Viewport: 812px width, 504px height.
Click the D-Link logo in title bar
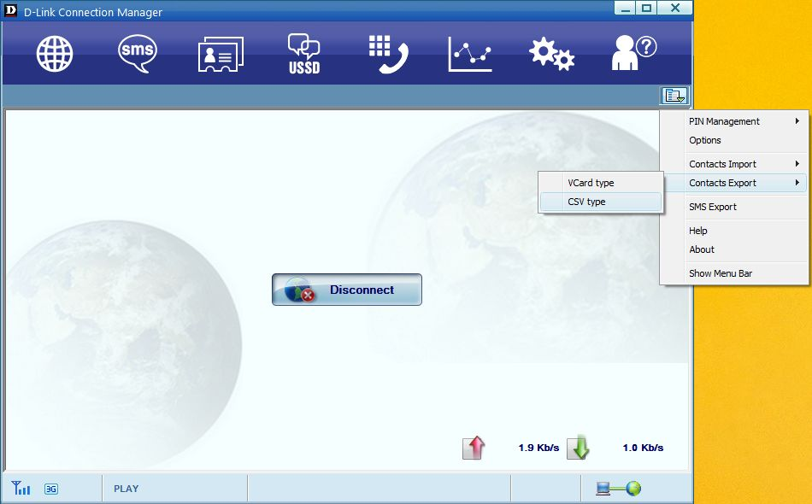coord(10,11)
